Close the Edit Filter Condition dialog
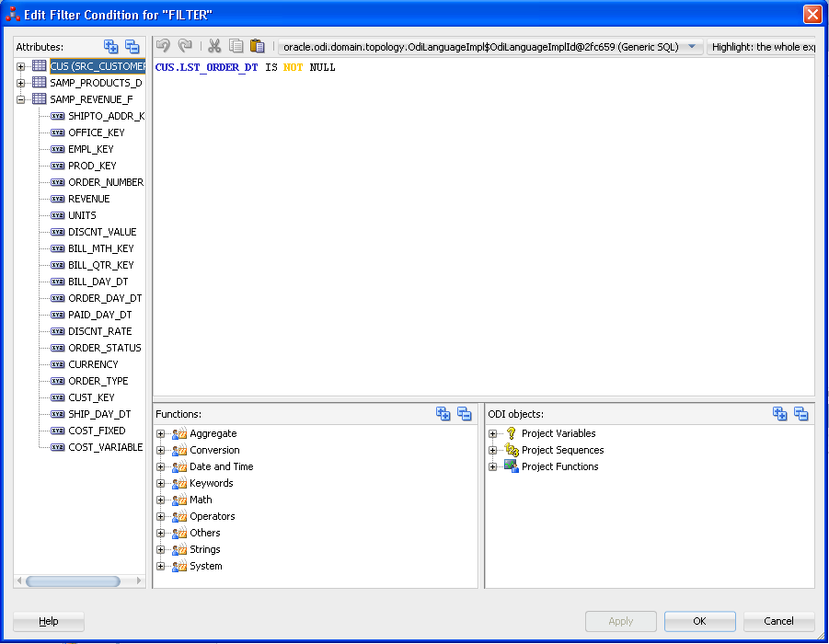Screen dimensions: 829x644 pos(812,15)
